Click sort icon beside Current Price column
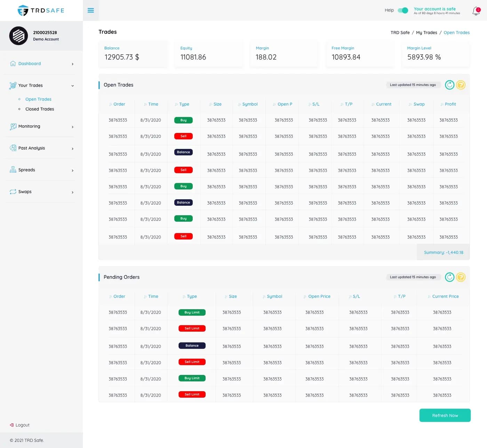 (430, 297)
